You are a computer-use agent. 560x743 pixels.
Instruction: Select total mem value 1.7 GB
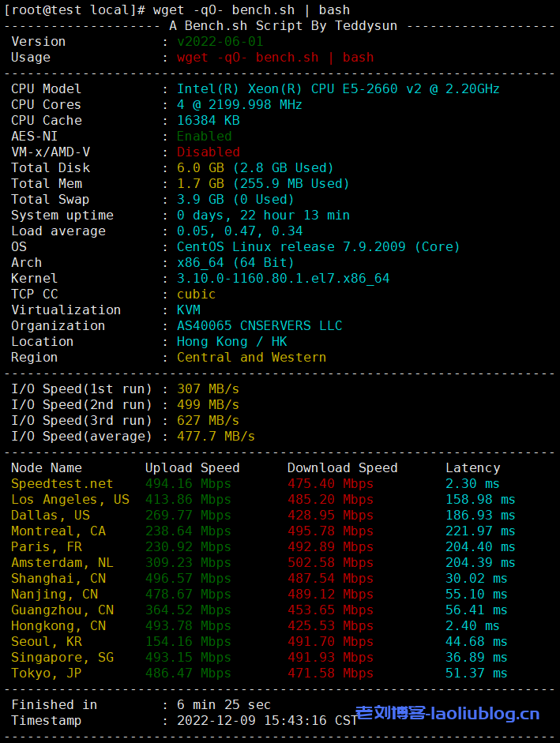tap(200, 184)
